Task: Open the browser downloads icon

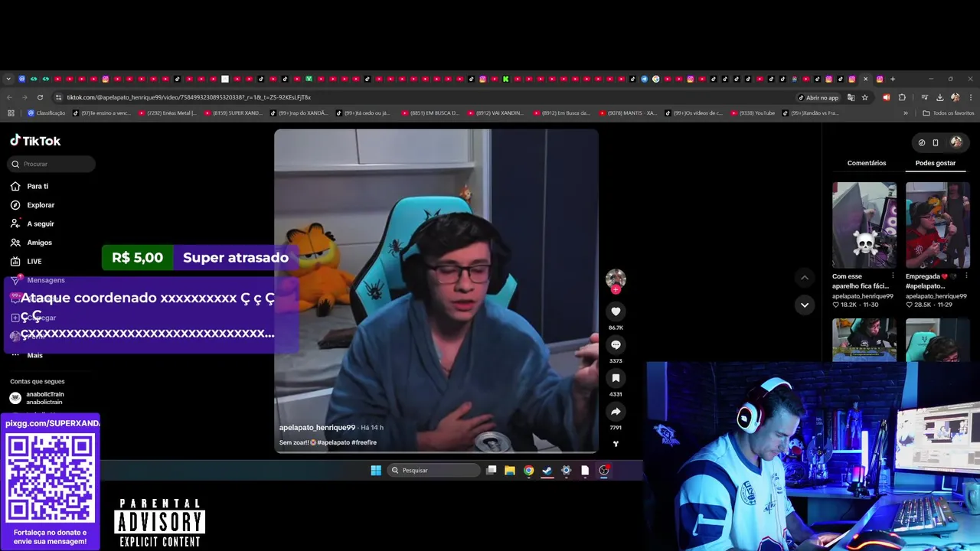Action: 939,97
